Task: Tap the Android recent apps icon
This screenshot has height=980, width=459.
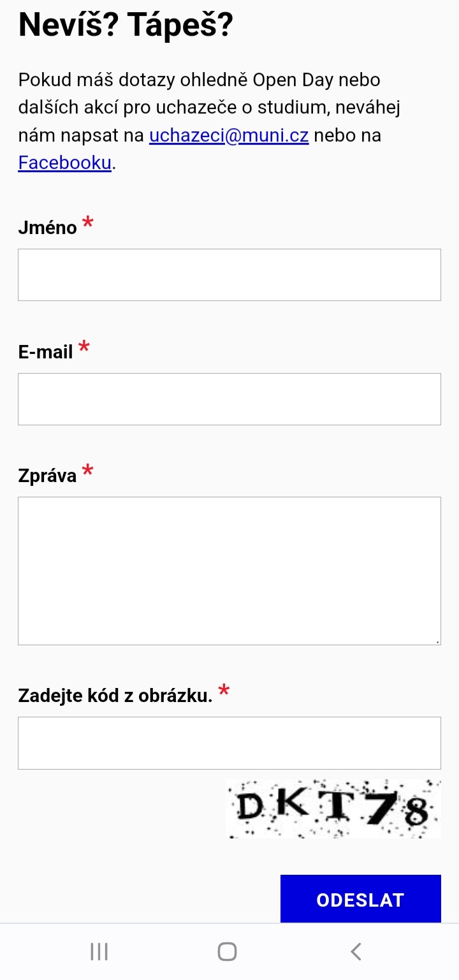Action: (99, 952)
